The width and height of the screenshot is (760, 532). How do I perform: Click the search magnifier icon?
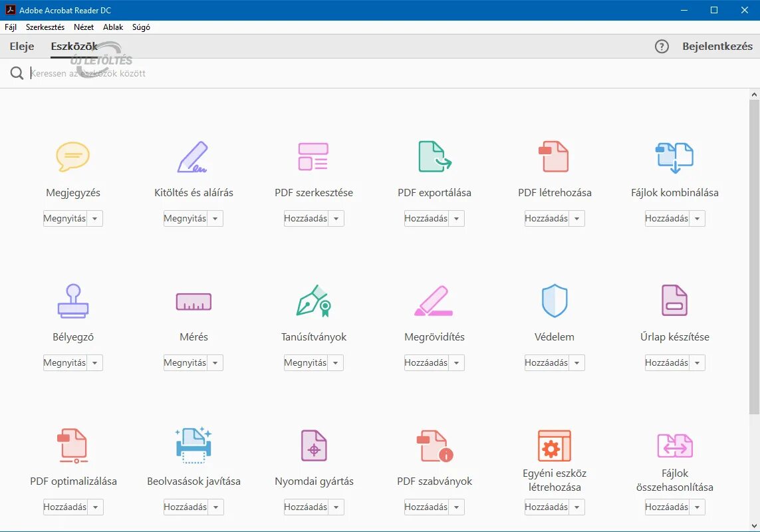click(x=17, y=73)
